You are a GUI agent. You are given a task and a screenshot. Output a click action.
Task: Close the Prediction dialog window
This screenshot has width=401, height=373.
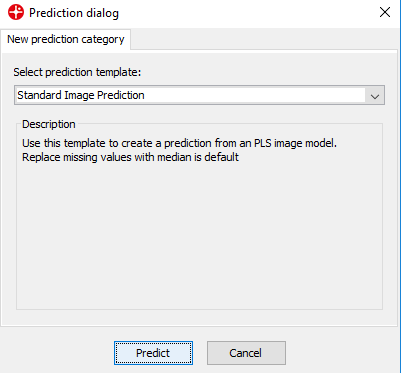[x=385, y=12]
